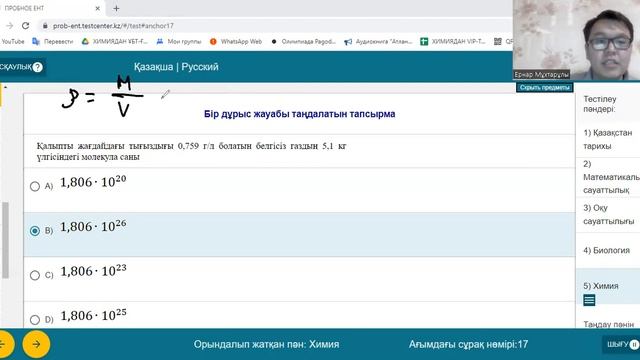Click the Бір дұрыс жауабы таңдалатын тапсырма heading
This screenshot has width=640, height=360.
tap(300, 114)
